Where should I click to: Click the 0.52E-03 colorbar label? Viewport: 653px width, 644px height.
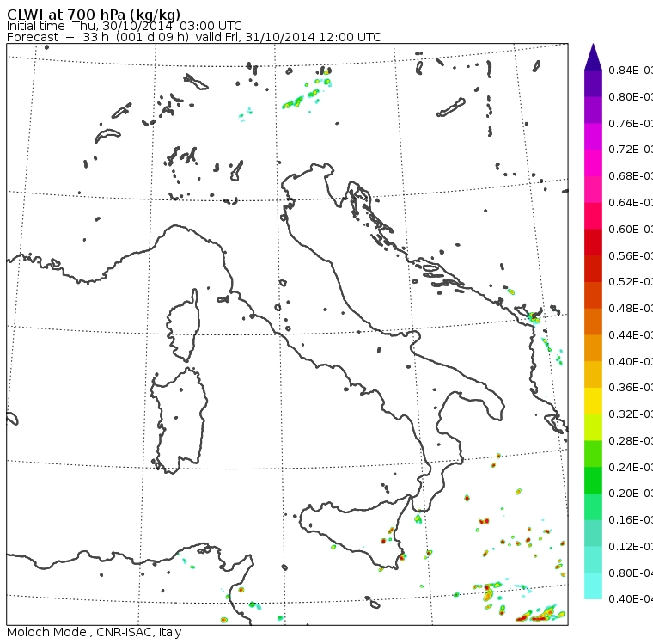coord(631,282)
